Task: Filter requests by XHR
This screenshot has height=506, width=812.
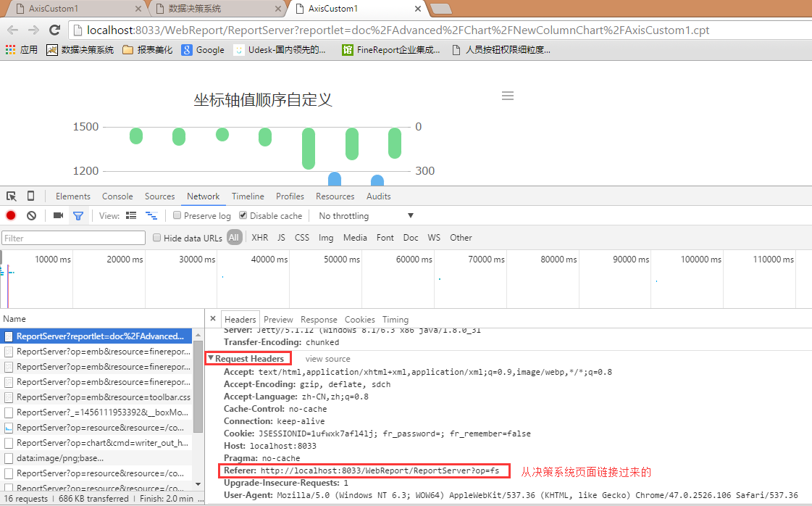Action: pos(259,238)
